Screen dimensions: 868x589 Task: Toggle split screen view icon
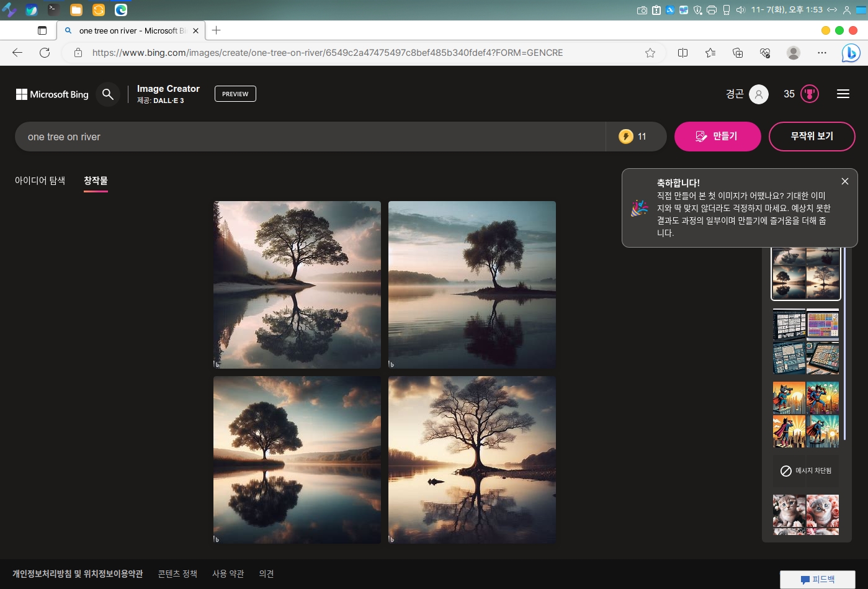[x=682, y=53]
